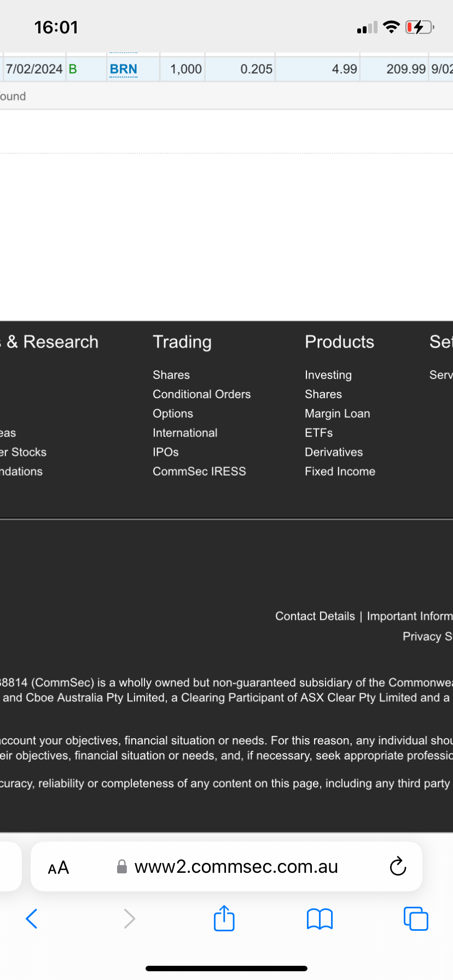
Task: Show open tabs with the tabs icon
Action: 416,919
